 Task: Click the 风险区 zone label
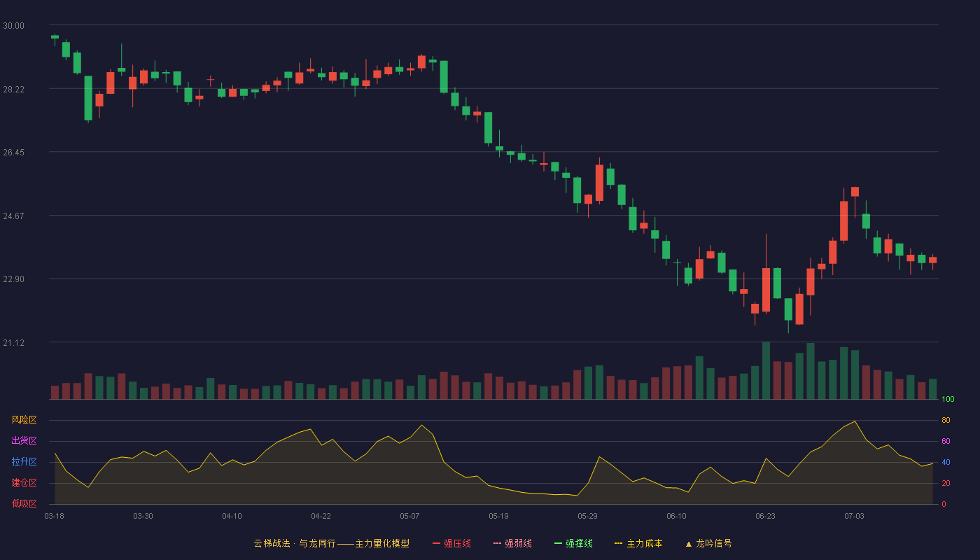24,420
